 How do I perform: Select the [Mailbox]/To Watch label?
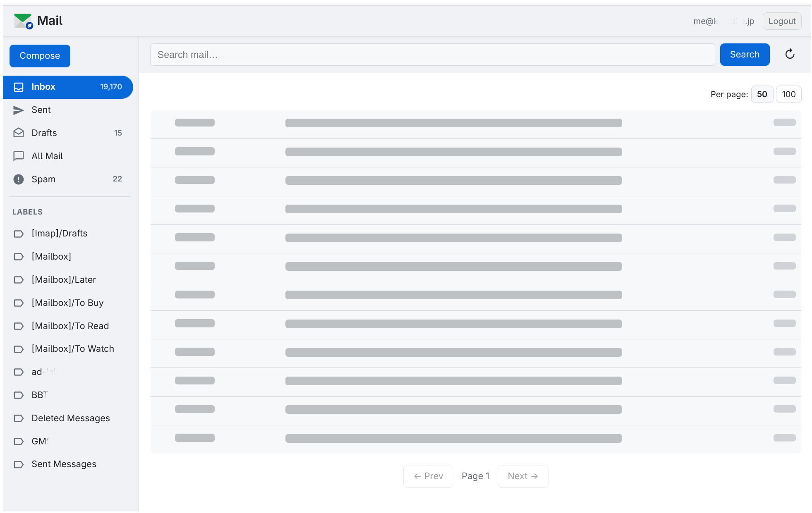[72, 348]
